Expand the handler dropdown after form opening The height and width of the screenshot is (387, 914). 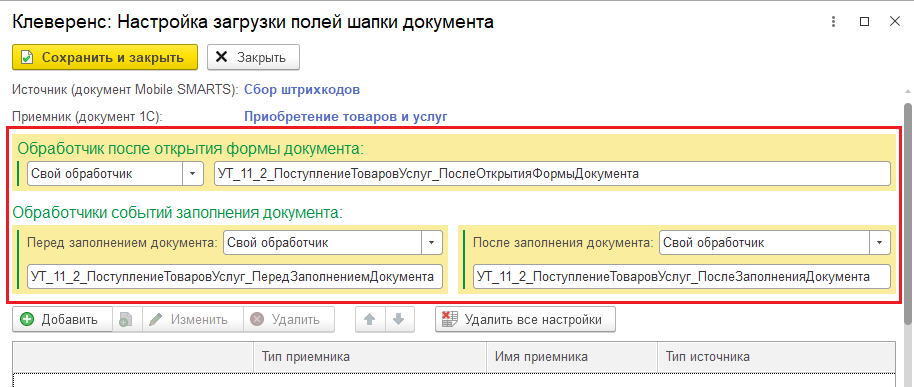[193, 174]
